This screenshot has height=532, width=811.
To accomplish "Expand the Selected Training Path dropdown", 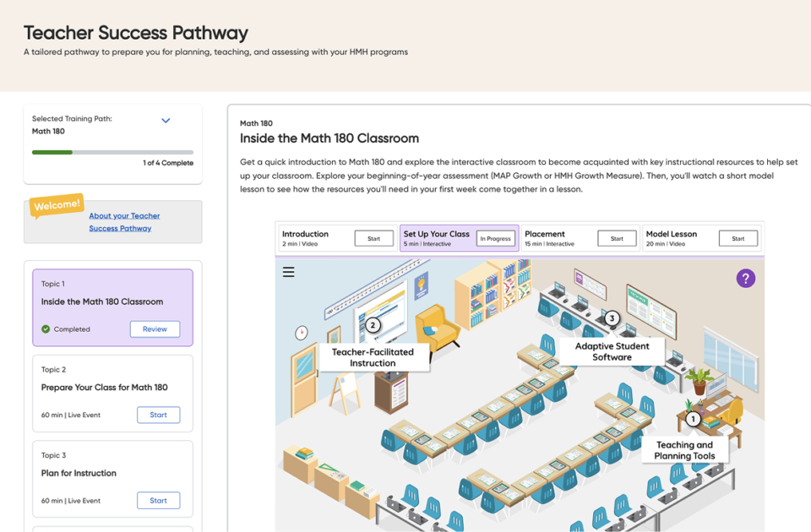I will 166,121.
